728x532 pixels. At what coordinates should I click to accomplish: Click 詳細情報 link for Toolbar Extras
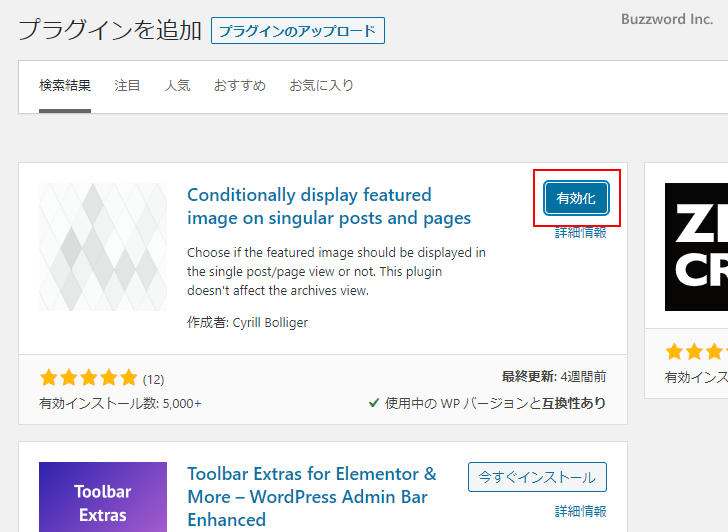pos(581,511)
